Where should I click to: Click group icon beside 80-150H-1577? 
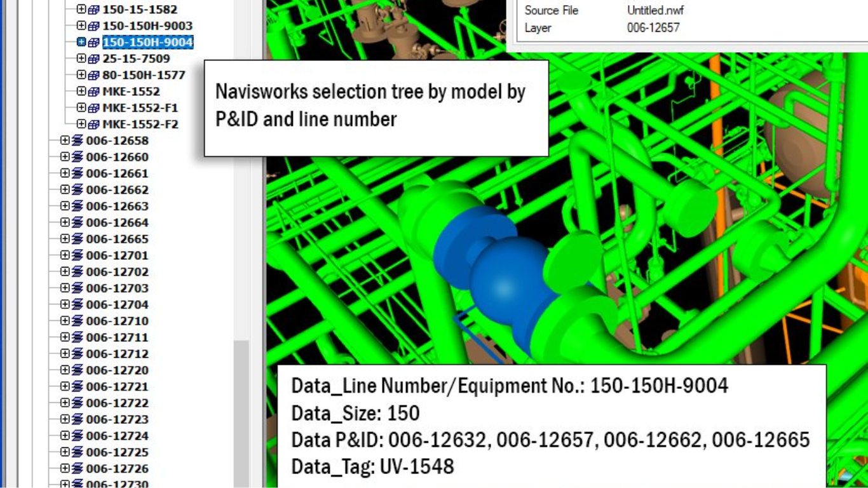coord(93,75)
